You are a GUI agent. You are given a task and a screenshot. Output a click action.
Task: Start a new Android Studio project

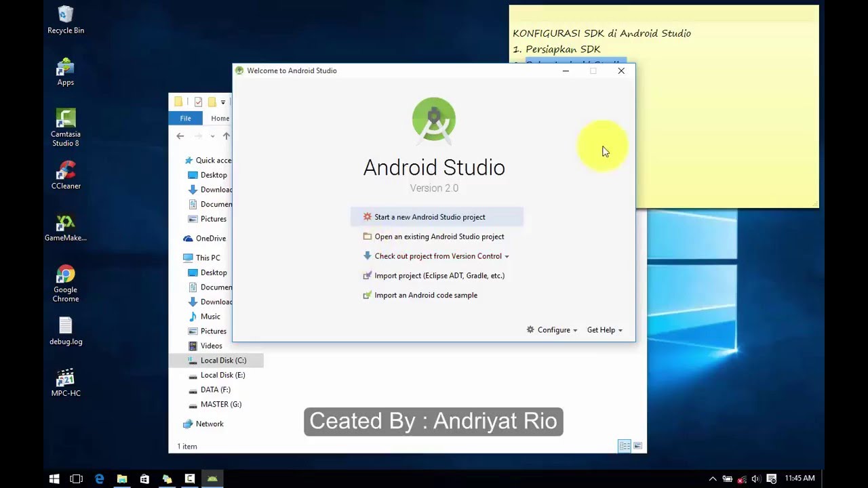pyautogui.click(x=437, y=217)
